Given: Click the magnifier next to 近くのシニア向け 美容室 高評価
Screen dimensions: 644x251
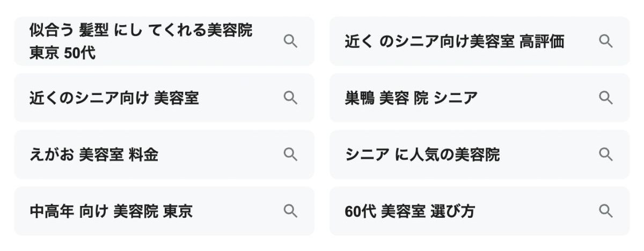Looking at the screenshot, I should pyautogui.click(x=606, y=41).
